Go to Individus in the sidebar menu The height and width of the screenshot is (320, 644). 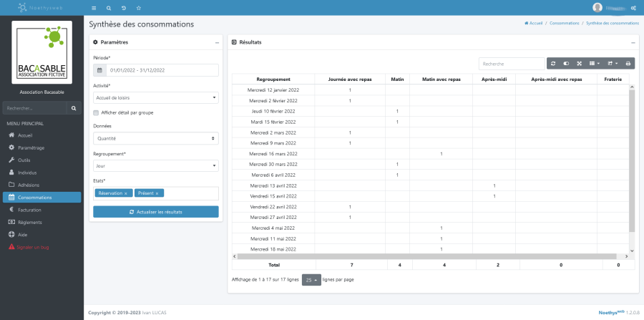point(27,173)
